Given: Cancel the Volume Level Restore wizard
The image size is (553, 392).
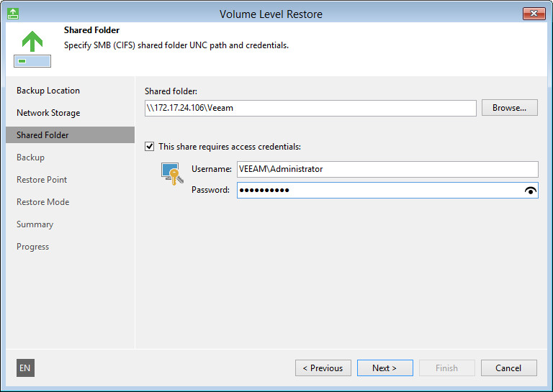Looking at the screenshot, I should [508, 368].
